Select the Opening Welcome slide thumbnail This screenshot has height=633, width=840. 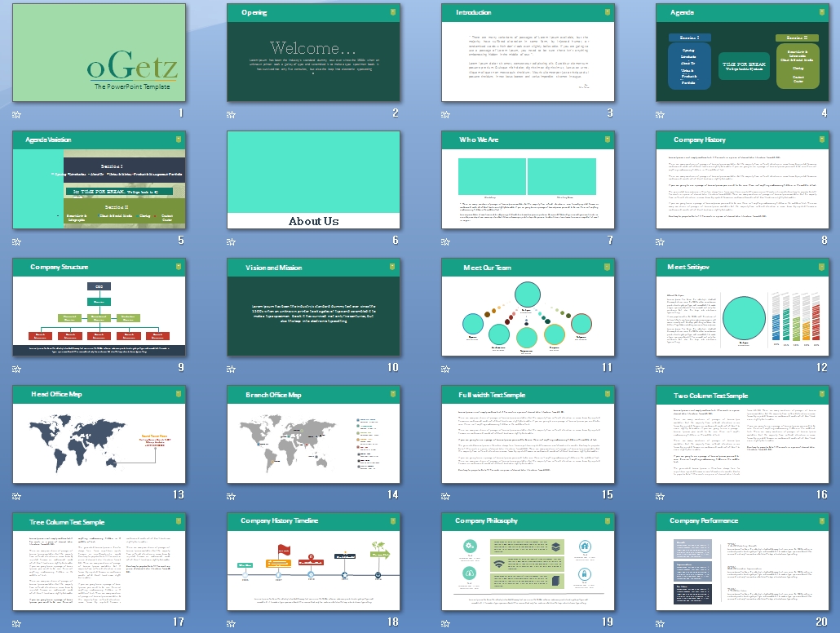point(313,52)
